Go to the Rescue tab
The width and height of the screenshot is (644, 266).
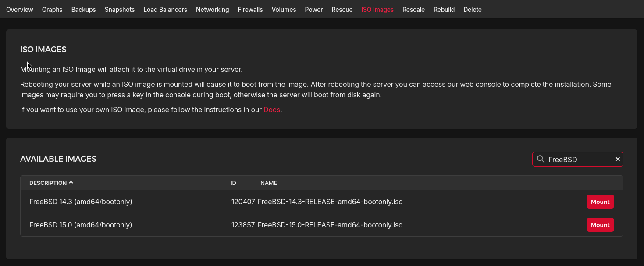pos(342,9)
